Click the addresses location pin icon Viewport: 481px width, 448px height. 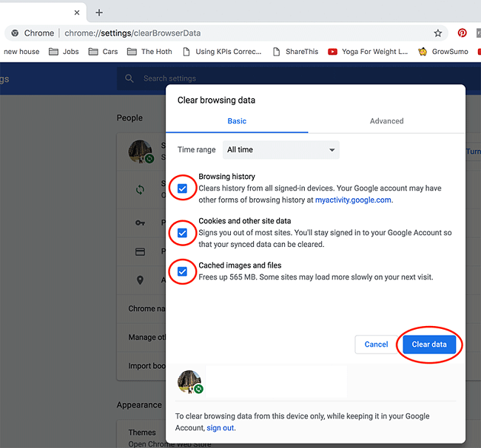(x=140, y=280)
